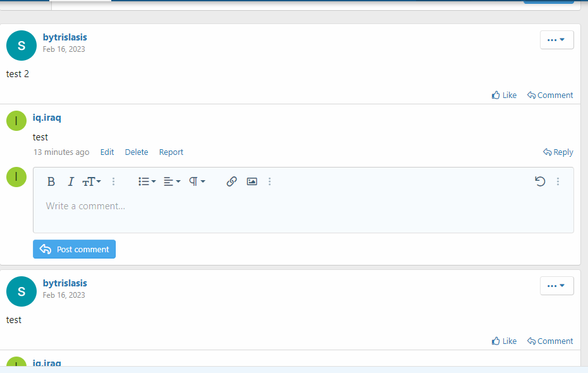The width and height of the screenshot is (588, 373).
Task: Open the options menu on the lower 'test' post
Action: tap(556, 285)
